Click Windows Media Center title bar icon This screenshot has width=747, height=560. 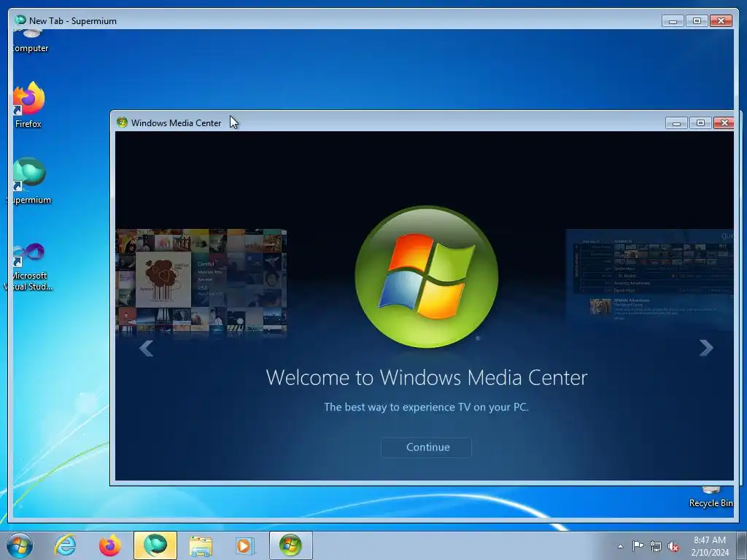pos(122,122)
